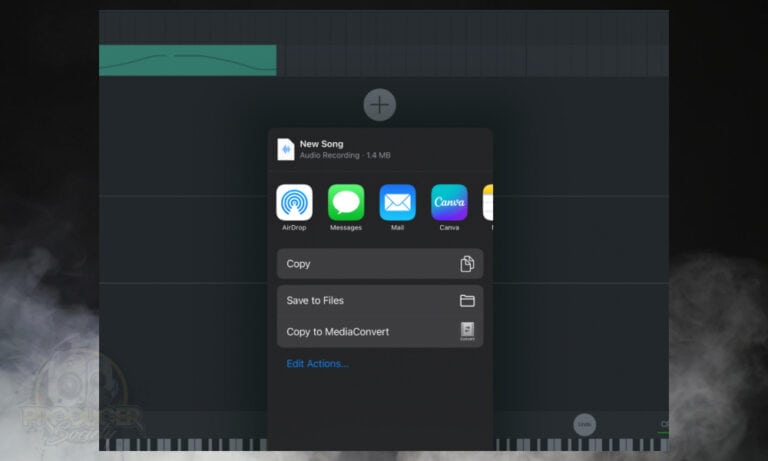
Task: Tap the Undo round button
Action: click(x=585, y=424)
